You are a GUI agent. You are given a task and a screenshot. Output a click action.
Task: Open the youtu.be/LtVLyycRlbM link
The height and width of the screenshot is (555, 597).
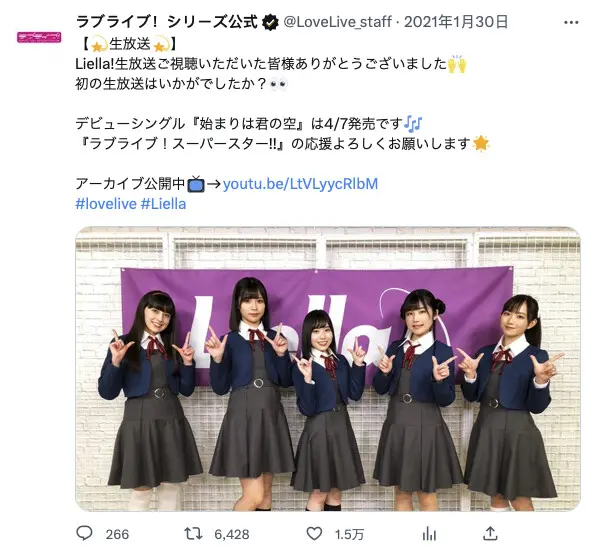[300, 184]
